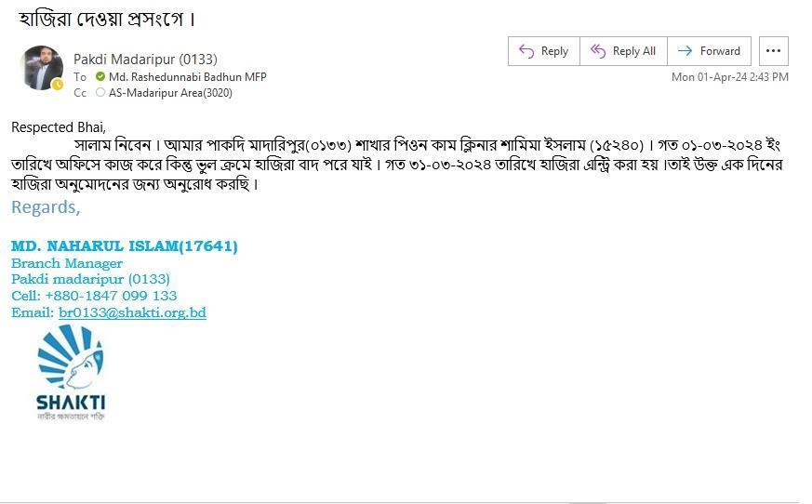Click the Reply All double-arrow icon
The width and height of the screenshot is (812, 504).
click(x=598, y=51)
